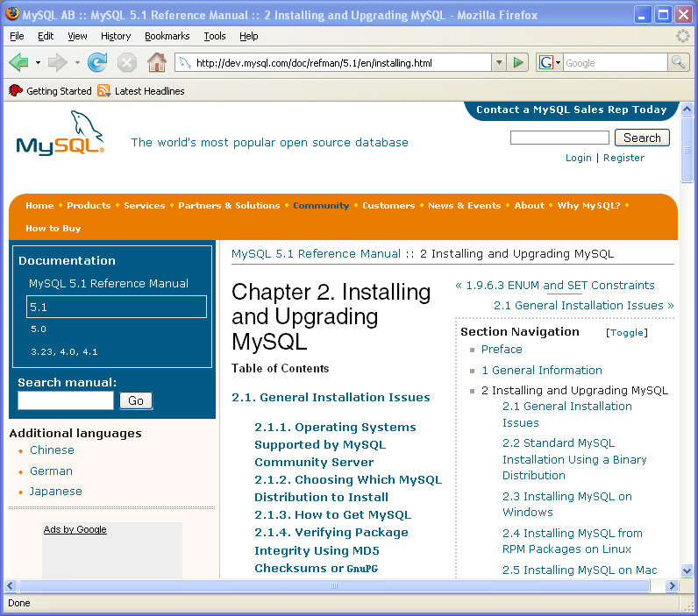698x616 pixels.
Task: Click the Login link
Action: pyautogui.click(x=578, y=158)
